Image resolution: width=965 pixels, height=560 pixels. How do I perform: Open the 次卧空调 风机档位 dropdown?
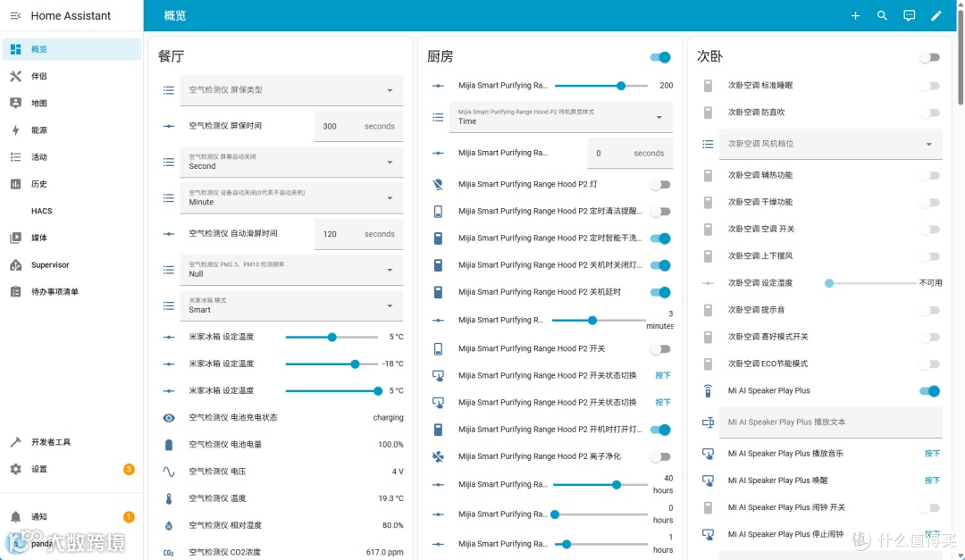(830, 144)
